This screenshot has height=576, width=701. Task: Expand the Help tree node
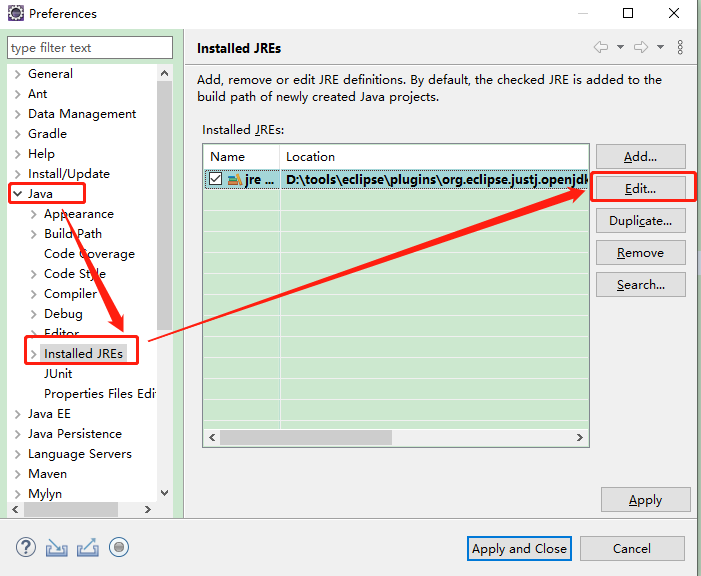(17, 154)
